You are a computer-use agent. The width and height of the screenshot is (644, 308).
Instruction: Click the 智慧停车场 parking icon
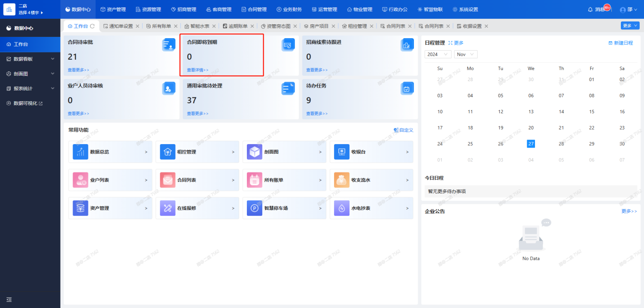pos(255,208)
